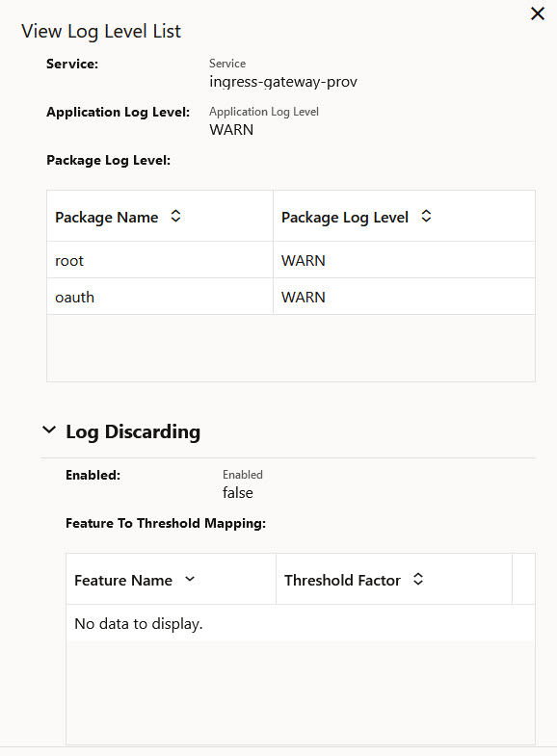Click the oauth package name cell
557x756 pixels.
(160, 297)
